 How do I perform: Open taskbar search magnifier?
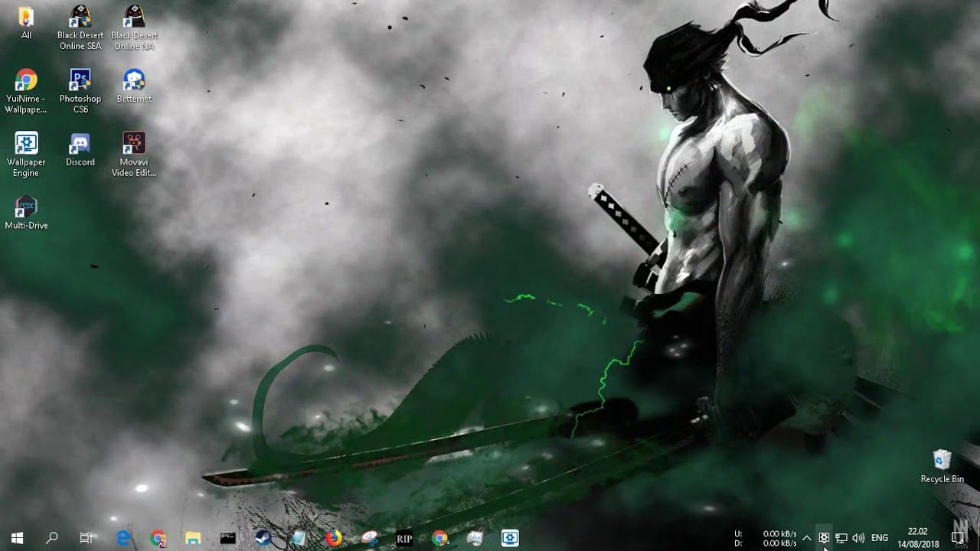pos(52,538)
